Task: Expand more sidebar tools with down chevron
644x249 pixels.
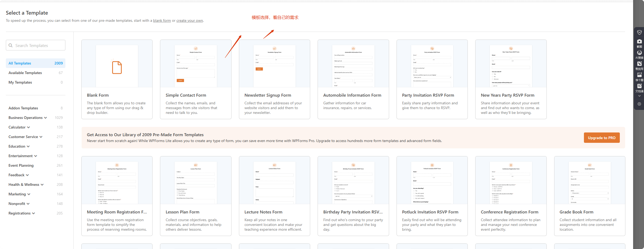Action: click(639, 96)
